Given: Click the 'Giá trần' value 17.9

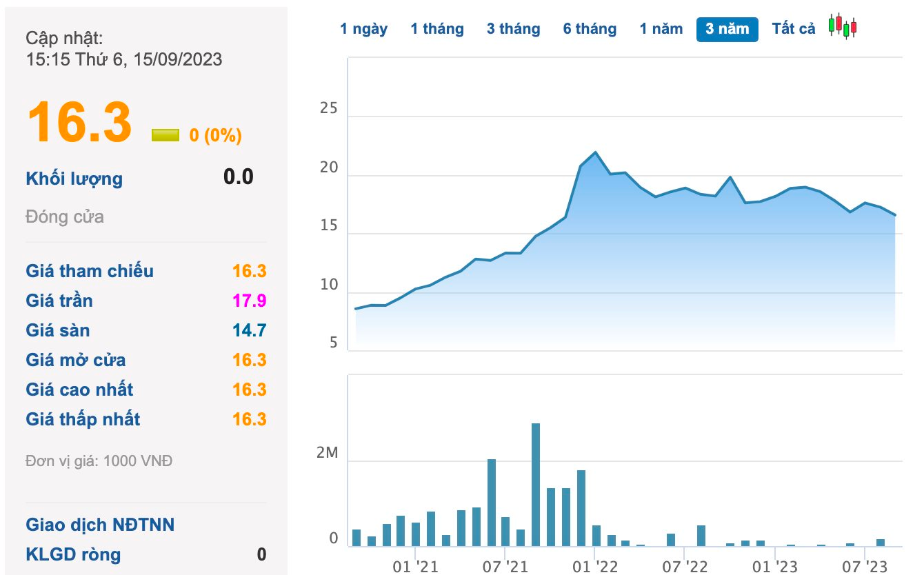Looking at the screenshot, I should (x=250, y=301).
